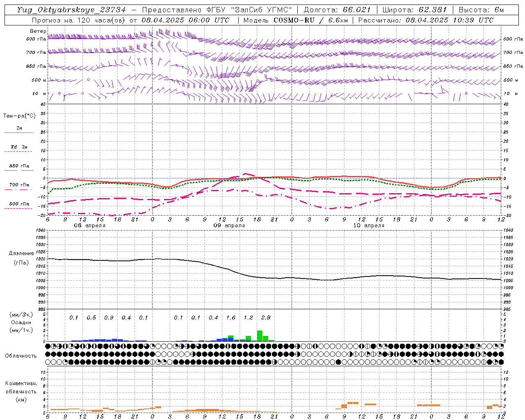Select the 0.9 three-hour precipitation value
The height and width of the screenshot is (420, 525).
pyautogui.click(x=109, y=318)
